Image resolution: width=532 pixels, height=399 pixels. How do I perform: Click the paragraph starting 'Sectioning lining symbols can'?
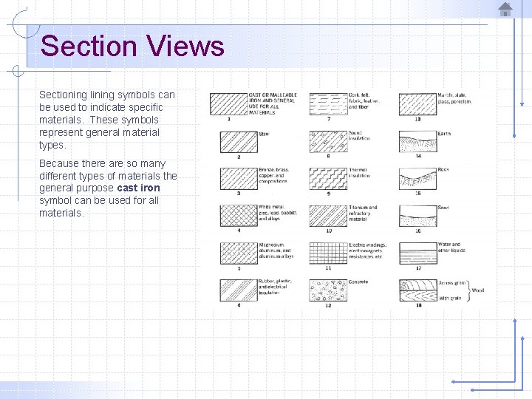tap(107, 120)
